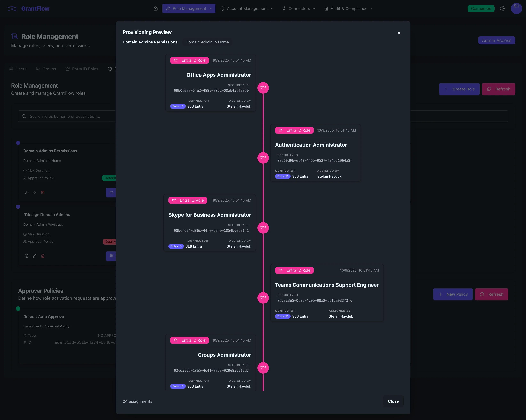526x420 pixels.
Task: Open the SH profile avatar
Action: (516, 8)
